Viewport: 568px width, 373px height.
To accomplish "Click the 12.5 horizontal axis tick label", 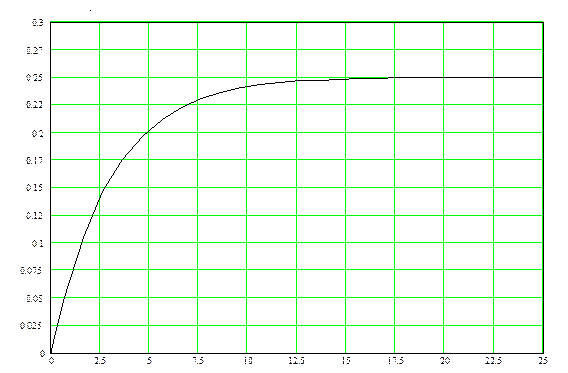I will click(x=297, y=361).
